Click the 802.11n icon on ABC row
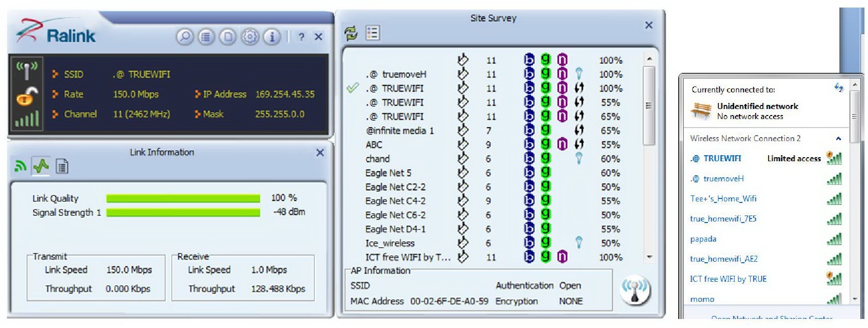 (562, 145)
